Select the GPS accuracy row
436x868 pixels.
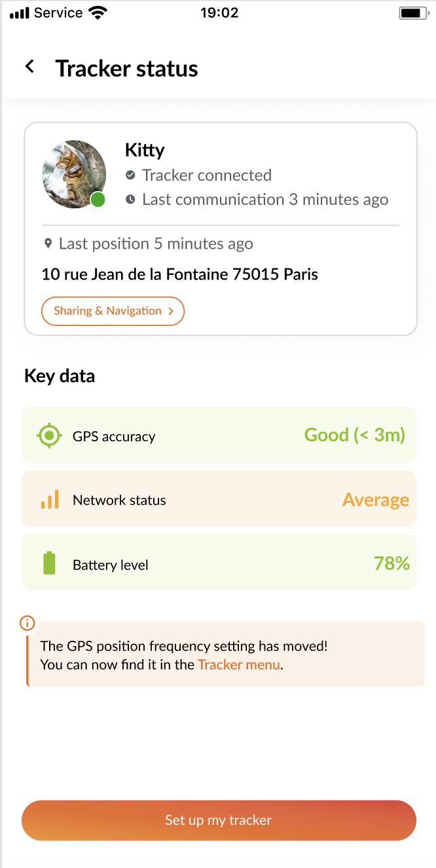[x=219, y=435]
